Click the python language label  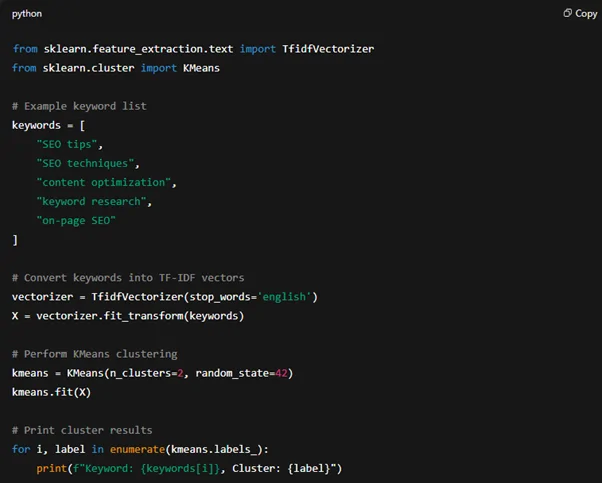pos(27,14)
